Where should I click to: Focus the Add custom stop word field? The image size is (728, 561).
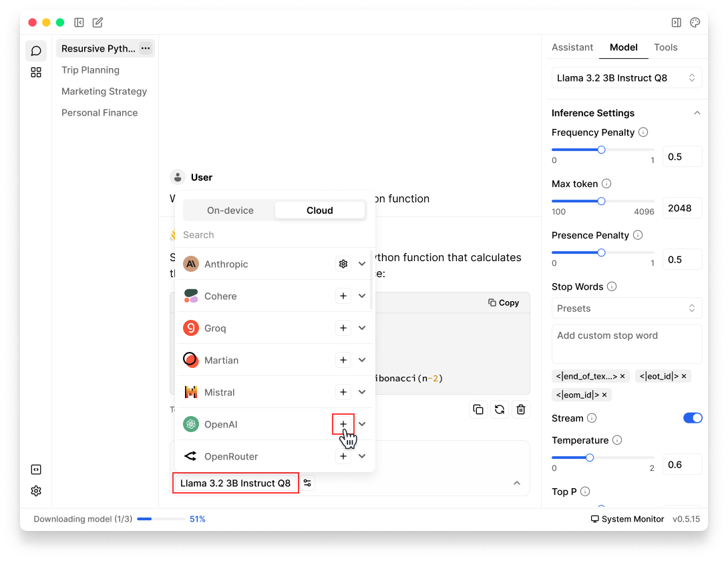(x=626, y=344)
